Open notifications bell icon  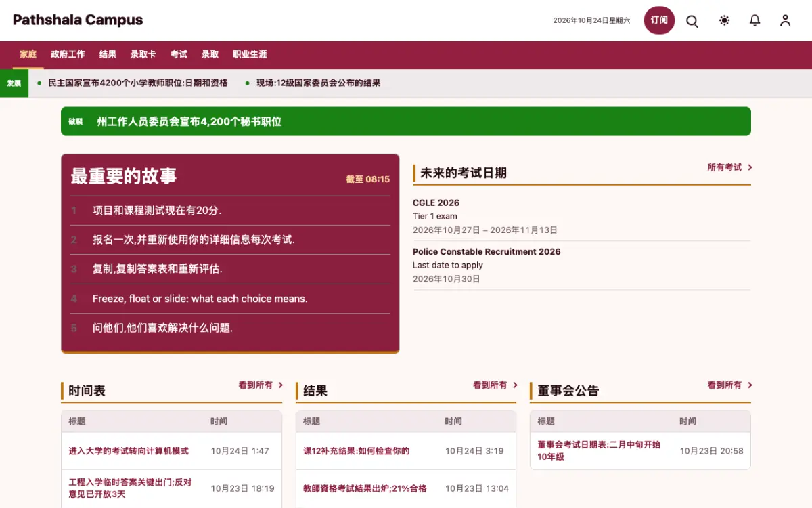(x=755, y=21)
